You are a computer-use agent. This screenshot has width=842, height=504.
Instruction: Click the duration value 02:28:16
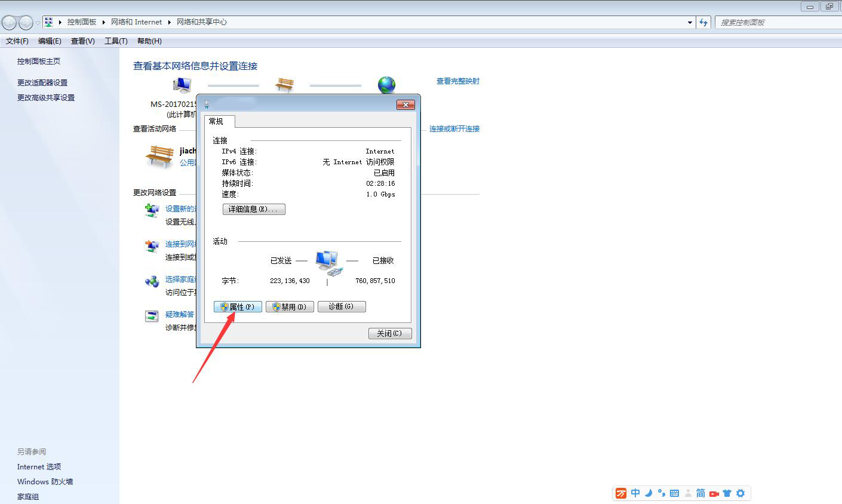(x=380, y=183)
